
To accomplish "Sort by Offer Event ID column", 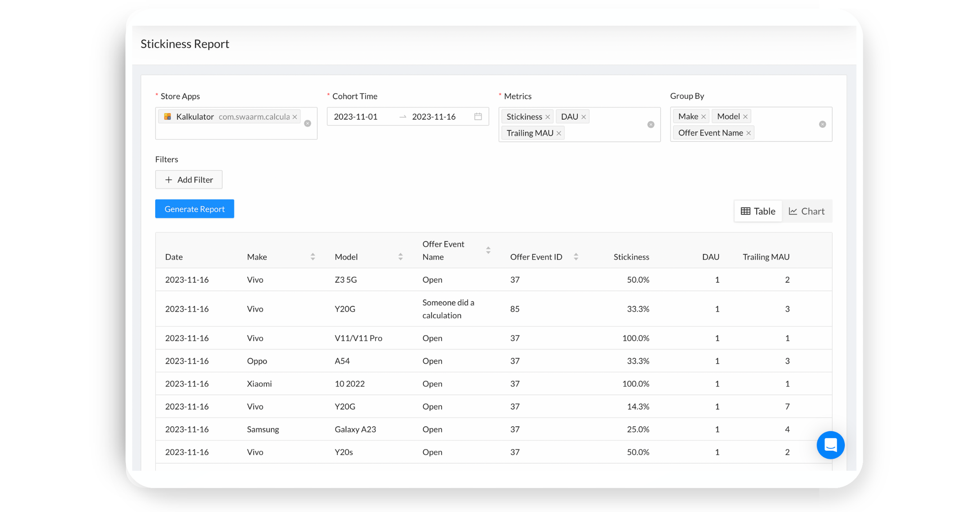I will (576, 257).
